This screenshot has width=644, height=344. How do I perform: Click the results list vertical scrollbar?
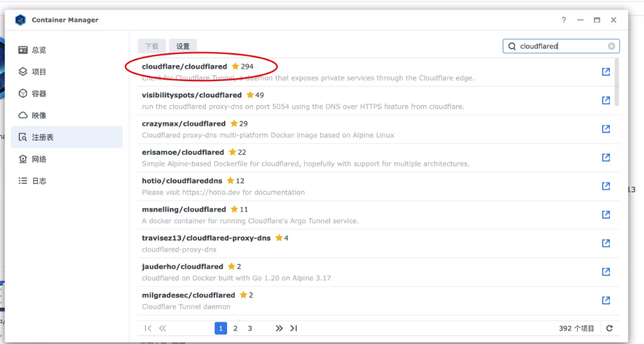[x=616, y=82]
